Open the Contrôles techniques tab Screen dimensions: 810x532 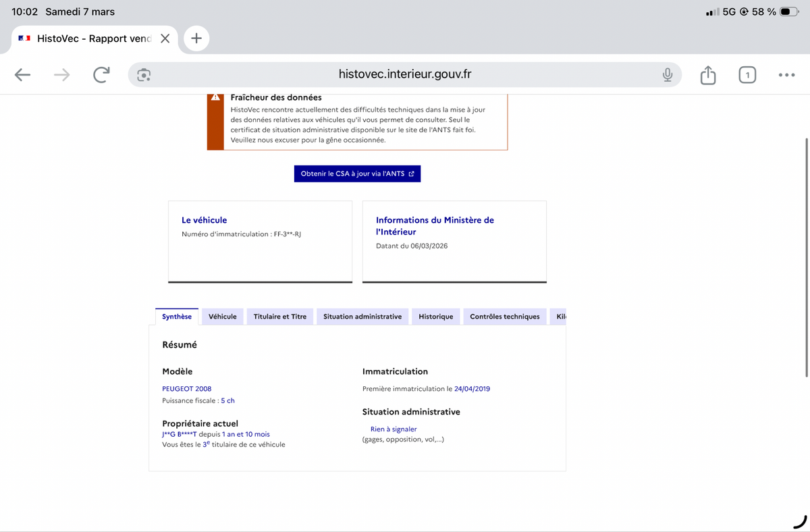pos(504,317)
